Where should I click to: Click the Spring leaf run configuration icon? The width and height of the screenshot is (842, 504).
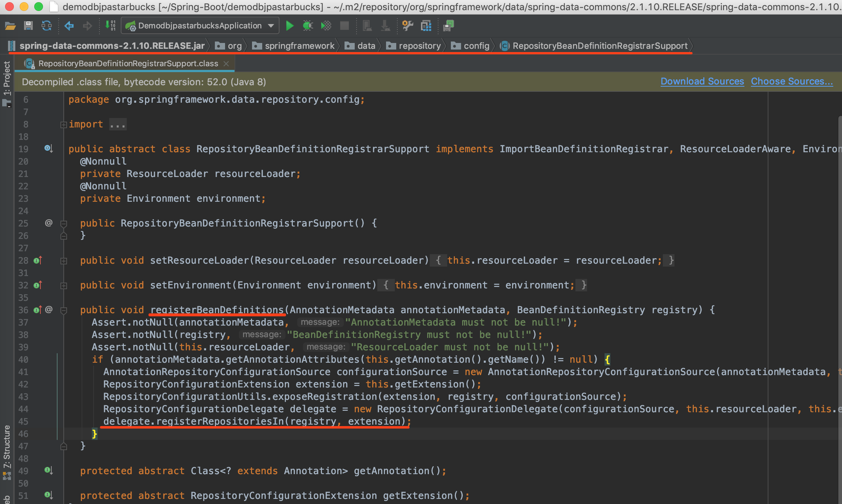(130, 26)
